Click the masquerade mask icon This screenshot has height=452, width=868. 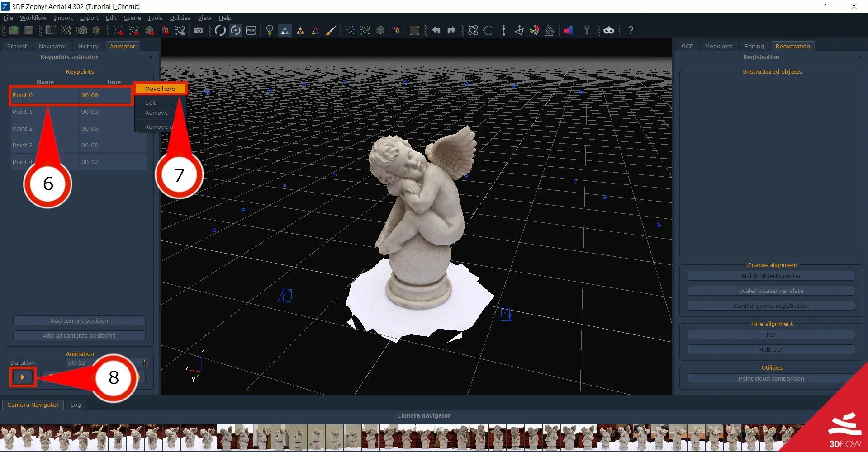pos(609,30)
